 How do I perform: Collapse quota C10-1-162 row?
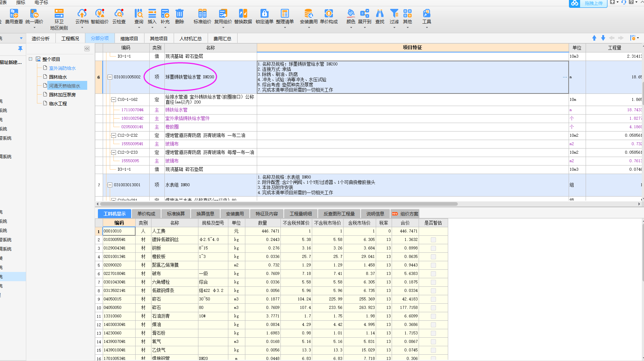(x=114, y=100)
